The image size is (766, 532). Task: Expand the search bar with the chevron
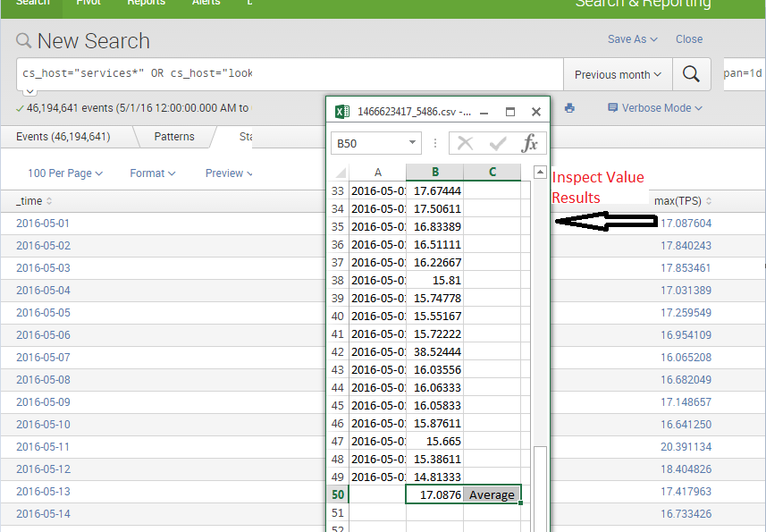29,91
